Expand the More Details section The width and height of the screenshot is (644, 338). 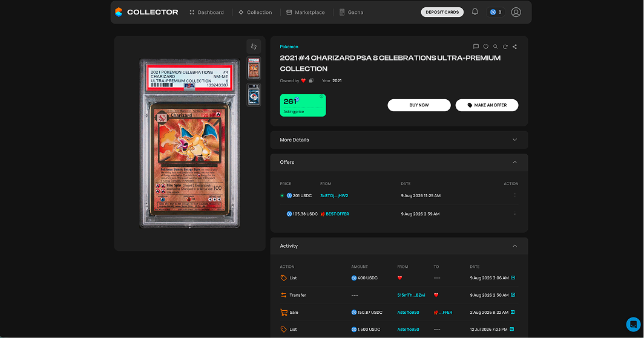(x=399, y=140)
